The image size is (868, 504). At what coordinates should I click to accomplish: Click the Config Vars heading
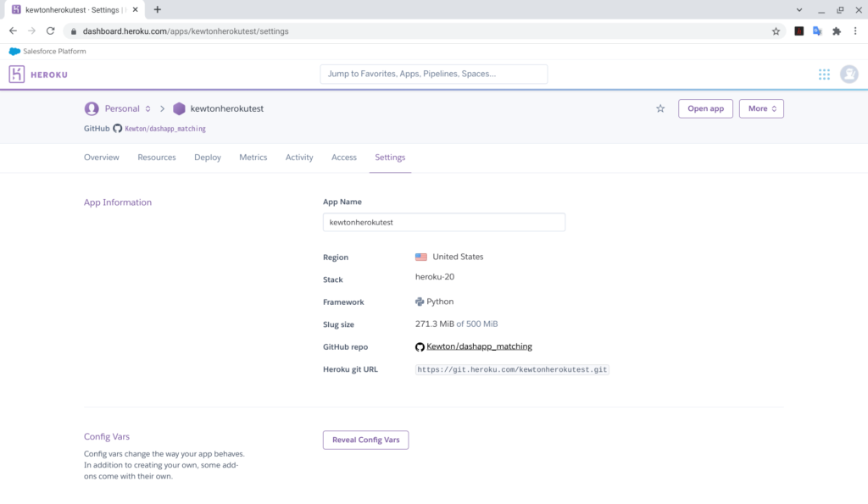pos(107,436)
